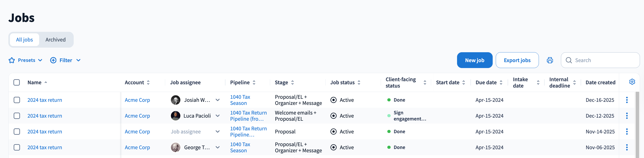Screen dimensions: 644x158
Task: Expand the Presets dropdown
Action: click(26, 60)
